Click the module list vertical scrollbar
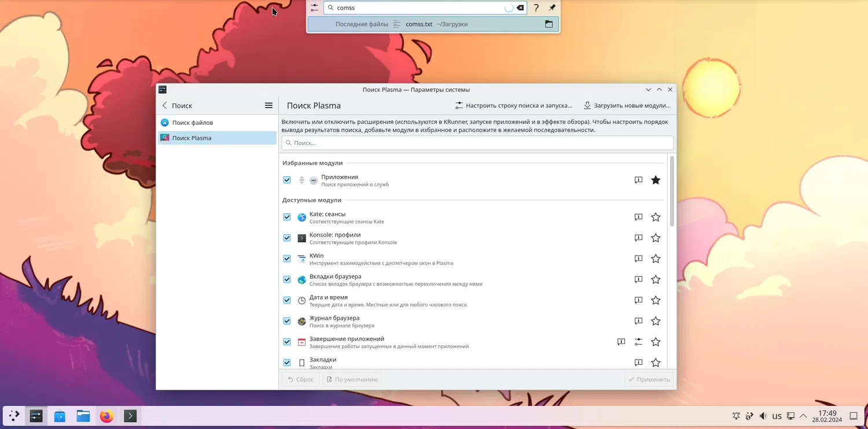 (x=672, y=191)
